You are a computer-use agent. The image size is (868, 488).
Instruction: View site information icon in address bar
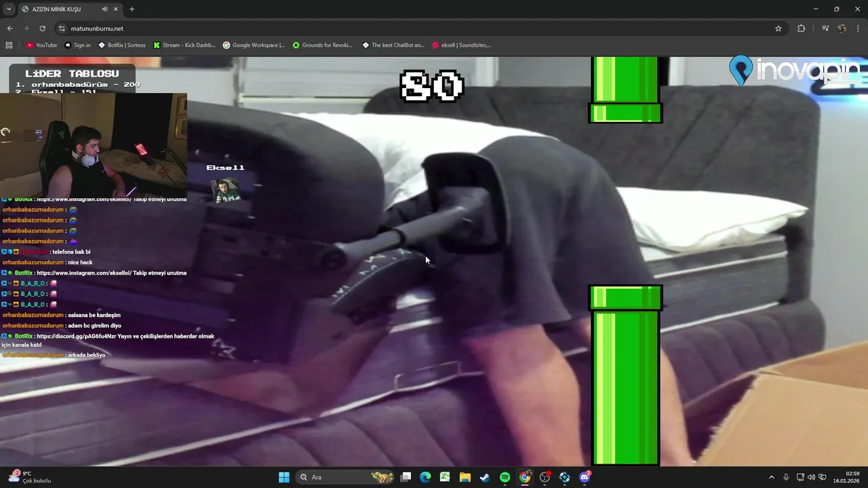62,28
